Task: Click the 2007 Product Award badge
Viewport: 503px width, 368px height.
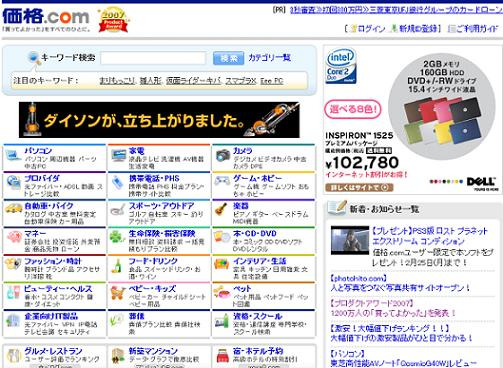Action: (113, 21)
